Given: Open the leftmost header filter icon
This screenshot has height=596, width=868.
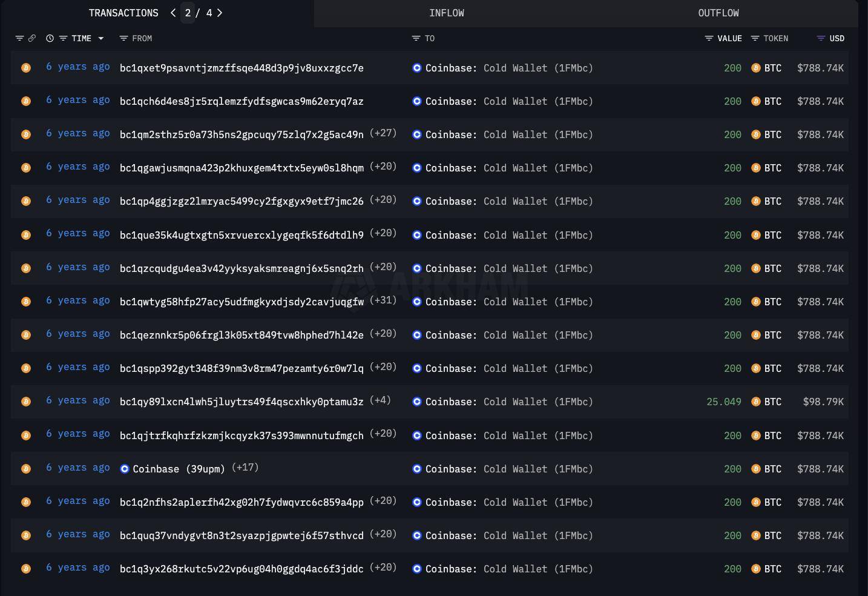Looking at the screenshot, I should pyautogui.click(x=19, y=38).
